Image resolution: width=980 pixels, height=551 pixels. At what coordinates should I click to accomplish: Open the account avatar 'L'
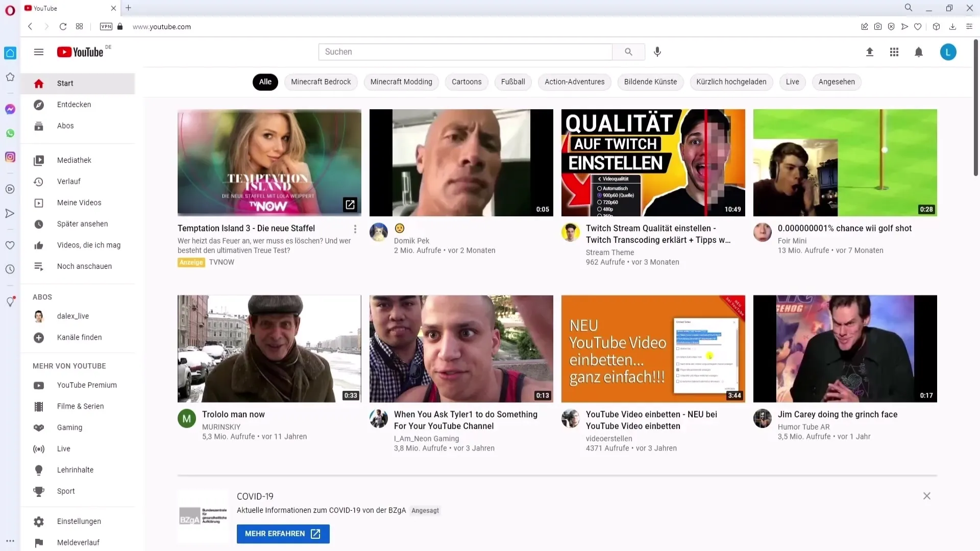pyautogui.click(x=948, y=52)
